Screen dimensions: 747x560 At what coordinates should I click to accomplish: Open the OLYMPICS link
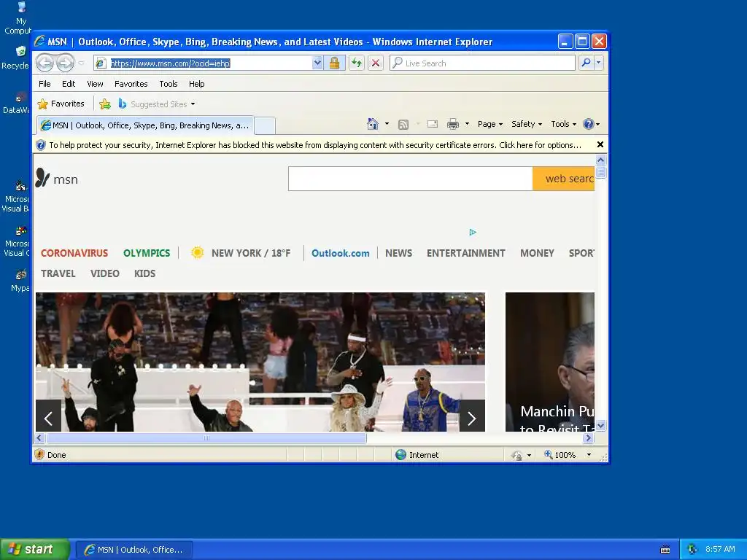(147, 253)
